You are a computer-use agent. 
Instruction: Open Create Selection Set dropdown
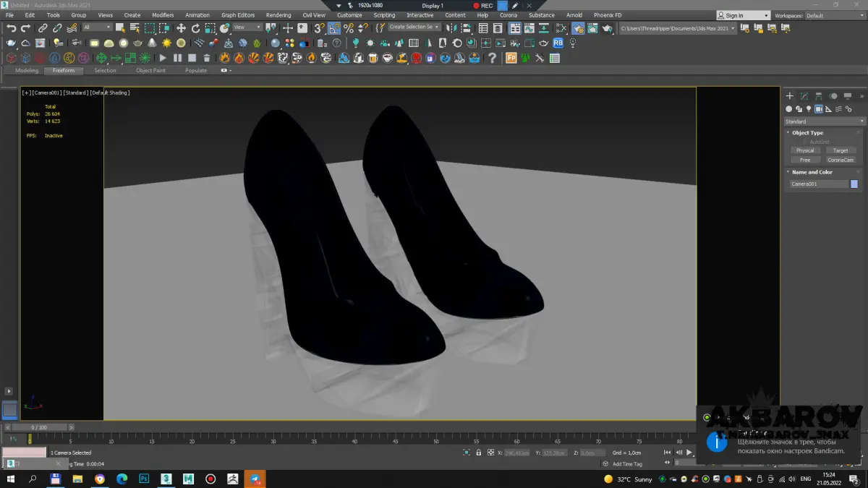[414, 27]
